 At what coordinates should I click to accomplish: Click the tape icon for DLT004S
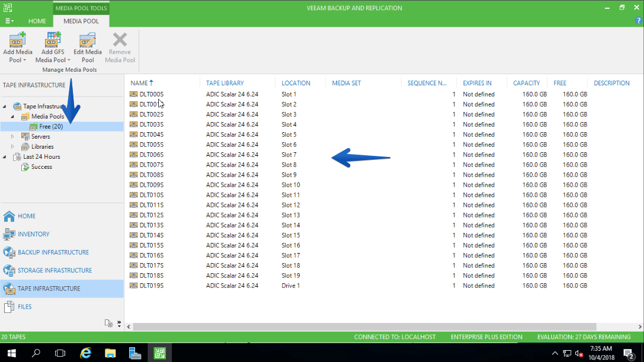point(133,134)
